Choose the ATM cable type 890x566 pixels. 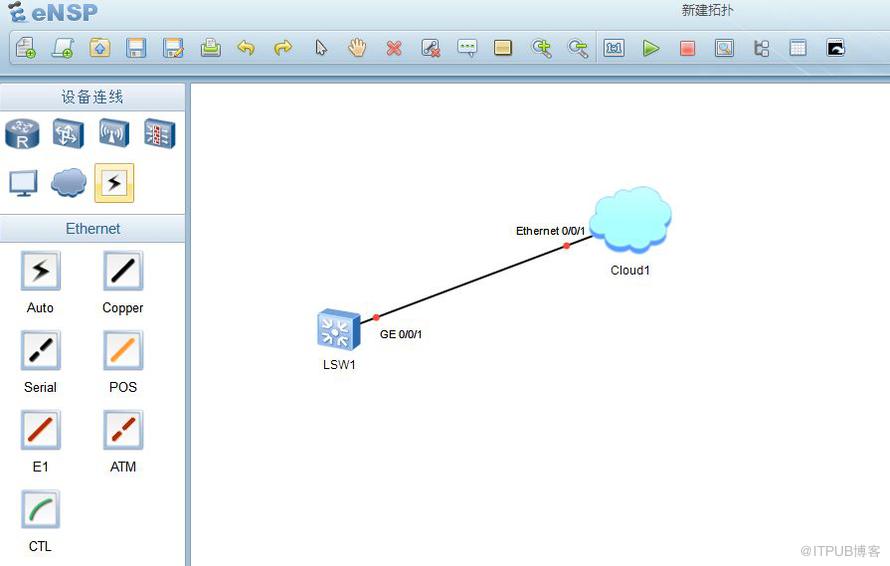(123, 430)
